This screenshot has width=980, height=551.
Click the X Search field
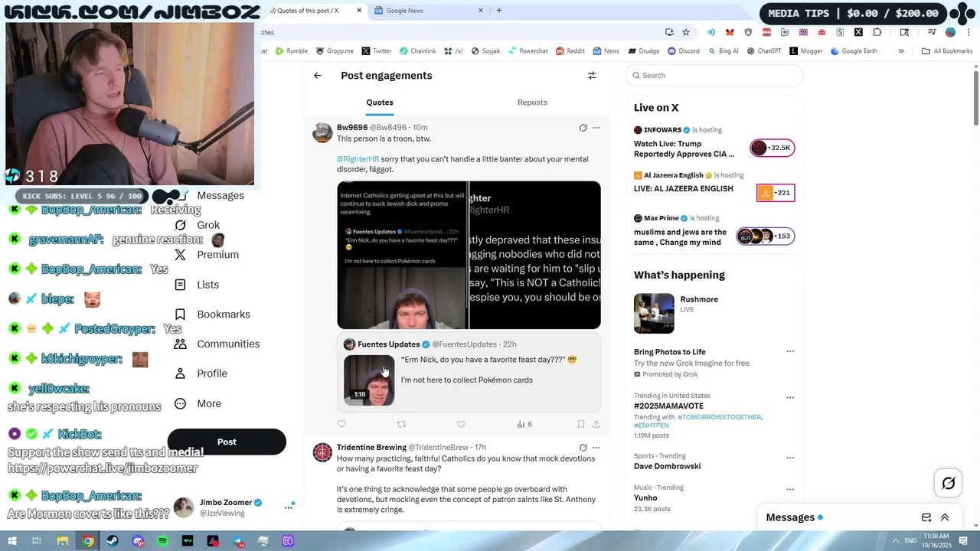[x=714, y=75]
